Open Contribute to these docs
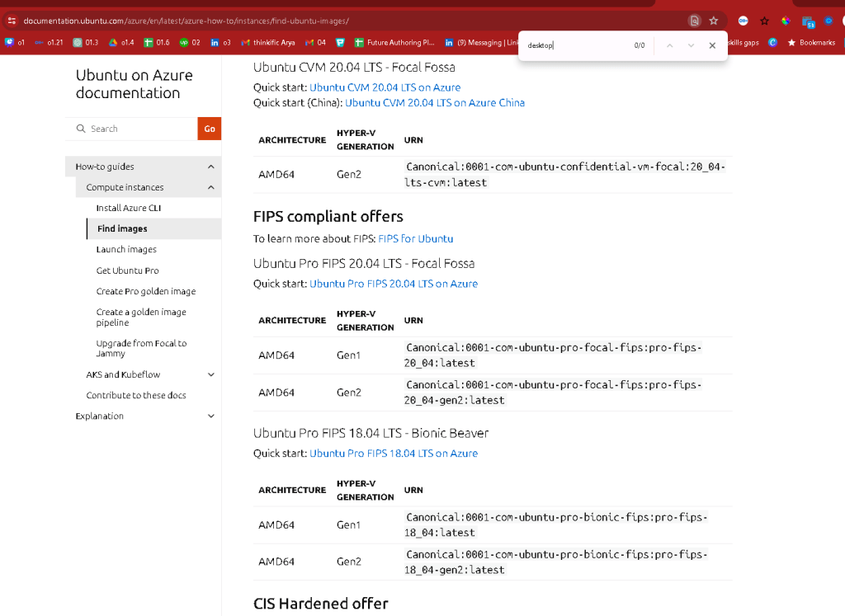Viewport: 845px width, 616px height. (136, 395)
